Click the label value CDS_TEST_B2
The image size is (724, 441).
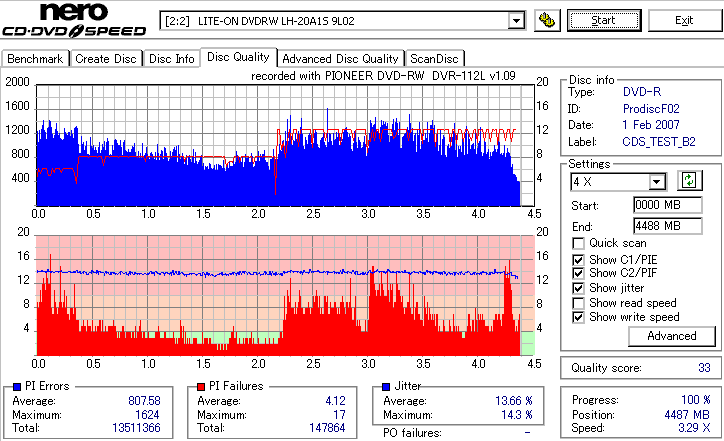click(659, 142)
